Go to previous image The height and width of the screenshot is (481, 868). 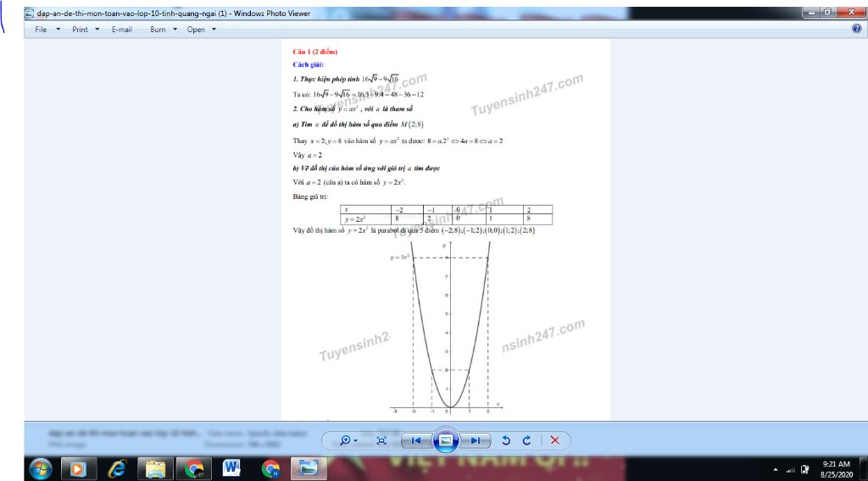tap(416, 440)
